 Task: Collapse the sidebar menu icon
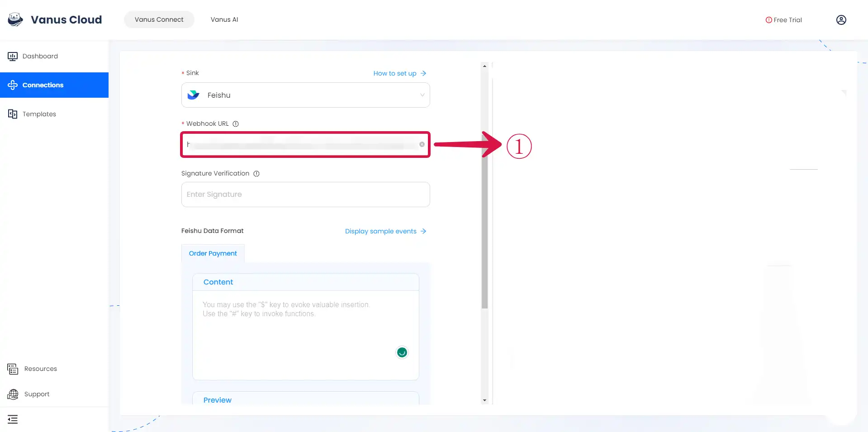tap(13, 419)
